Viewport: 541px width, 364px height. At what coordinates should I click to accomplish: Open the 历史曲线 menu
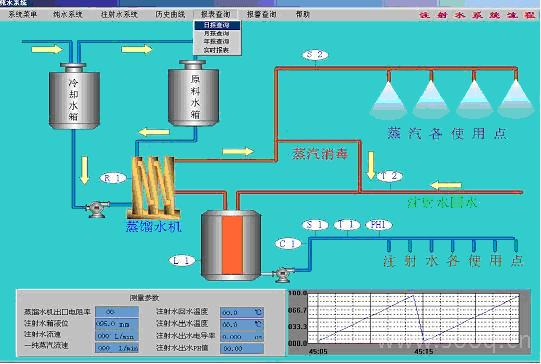pyautogui.click(x=170, y=14)
